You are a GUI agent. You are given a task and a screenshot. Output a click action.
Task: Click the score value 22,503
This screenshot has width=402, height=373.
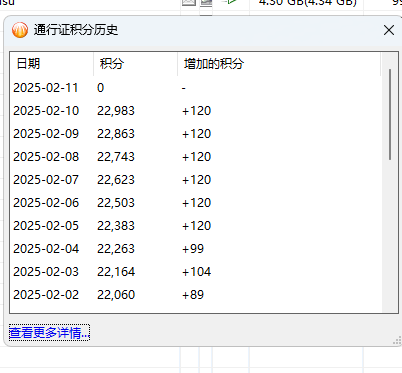coord(116,203)
